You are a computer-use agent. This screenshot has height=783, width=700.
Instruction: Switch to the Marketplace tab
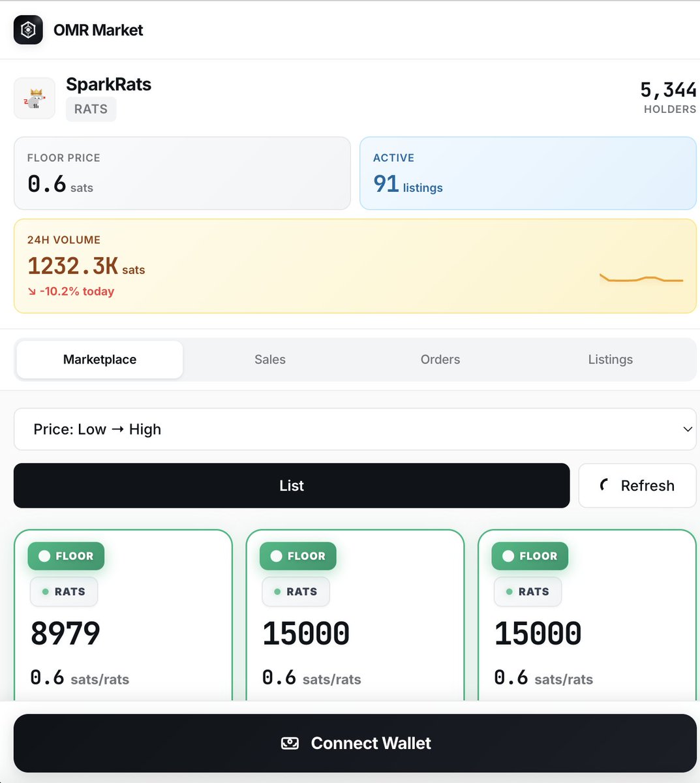point(100,360)
